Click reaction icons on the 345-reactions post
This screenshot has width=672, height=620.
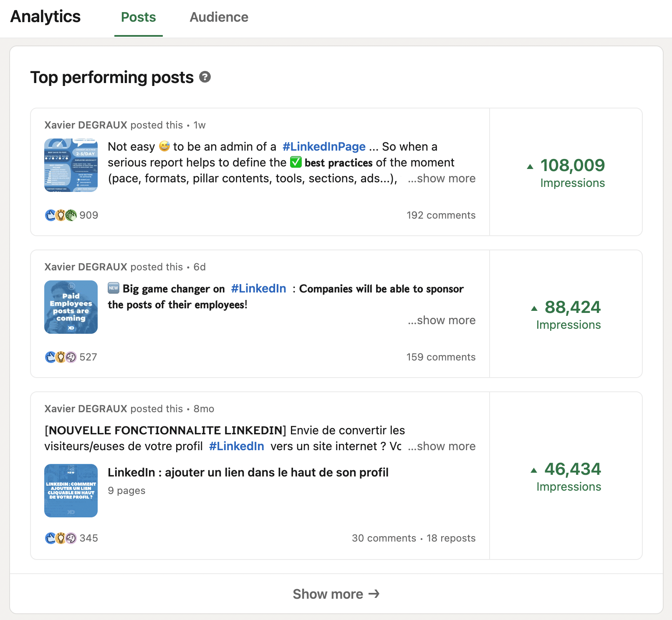61,538
